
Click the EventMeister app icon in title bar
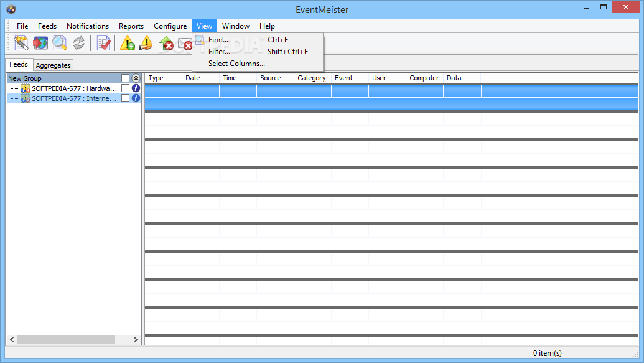pos(11,9)
